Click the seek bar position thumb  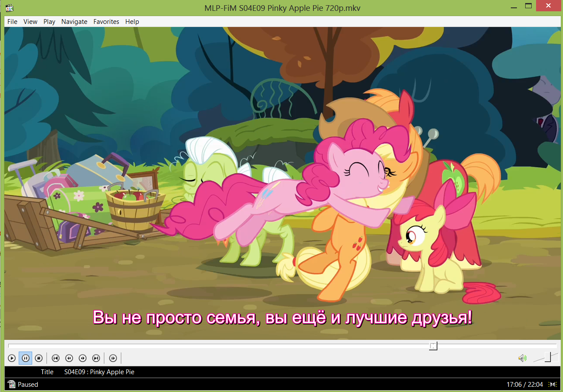pos(433,346)
